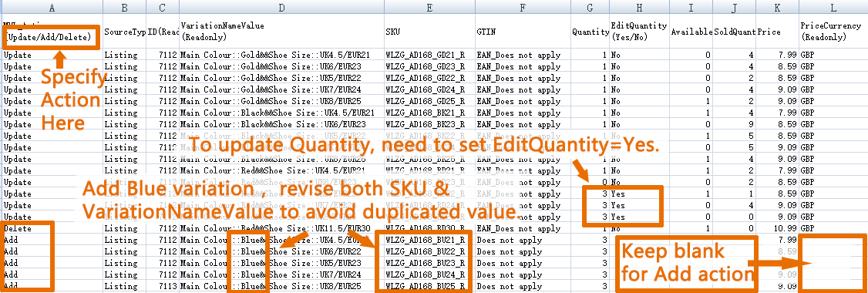Select column A header
The width and height of the screenshot is (868, 293).
pos(52,8)
